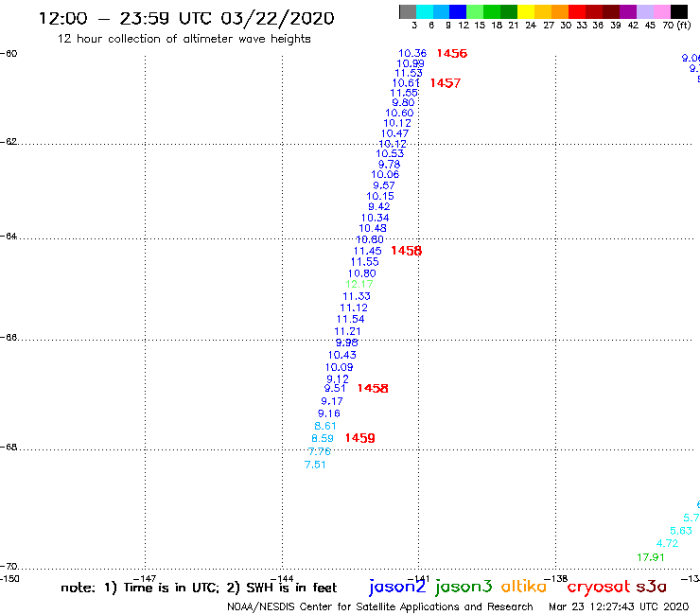Click the wave height value 11.12
Screen dimensions: 700x615
[354, 307]
